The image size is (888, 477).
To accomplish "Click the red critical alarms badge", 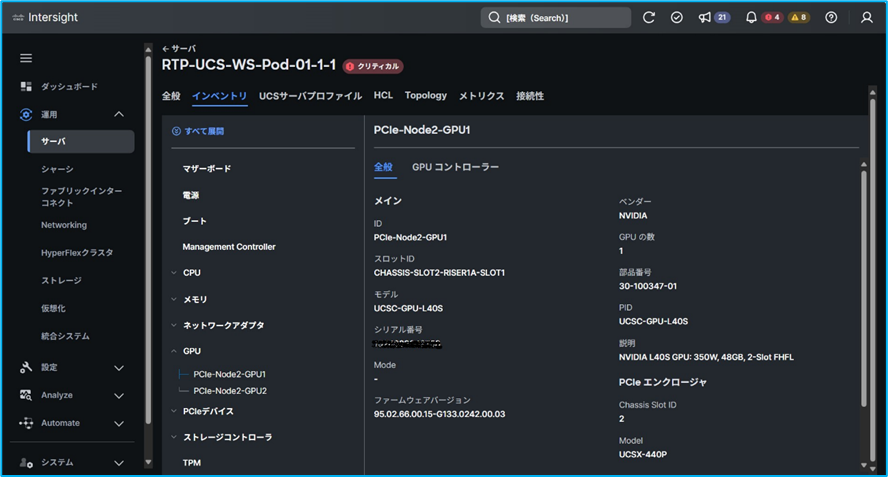I will point(772,18).
